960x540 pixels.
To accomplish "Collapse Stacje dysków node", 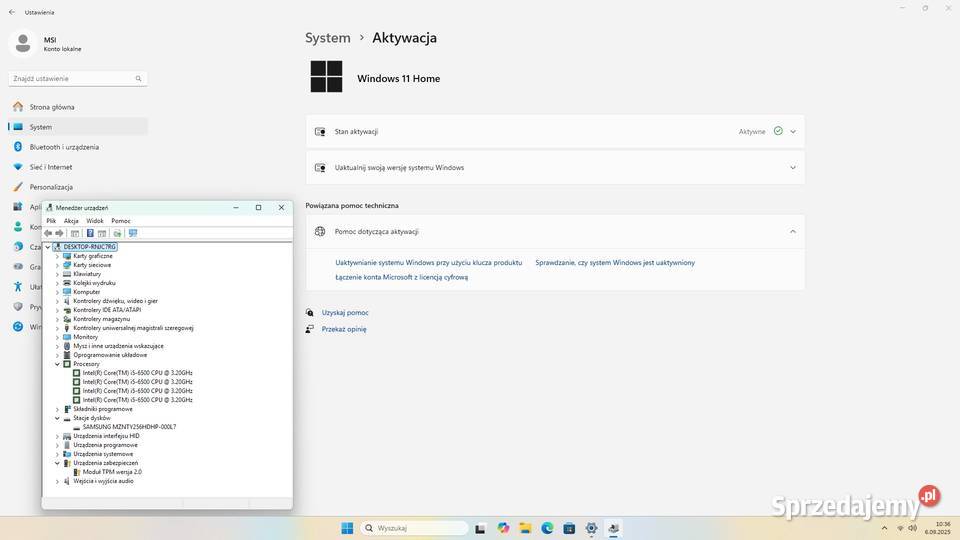I will (58, 418).
